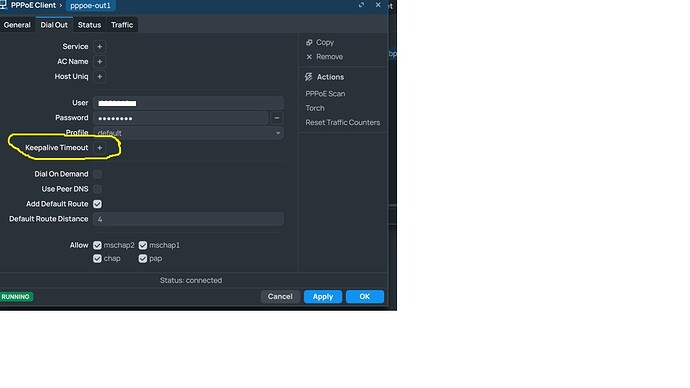Image resolution: width=690 pixels, height=388 pixels.
Task: Add an AC Name value with the plus icon
Action: [99, 62]
